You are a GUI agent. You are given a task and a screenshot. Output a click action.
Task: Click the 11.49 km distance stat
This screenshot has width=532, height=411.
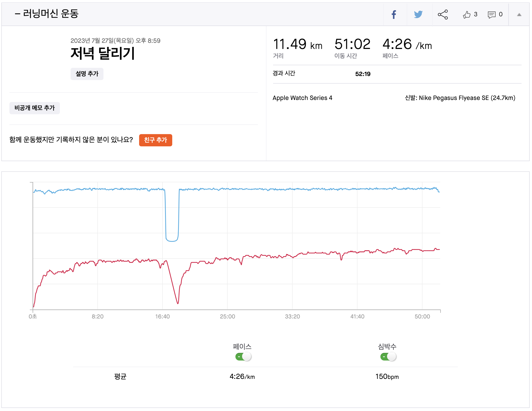point(297,45)
